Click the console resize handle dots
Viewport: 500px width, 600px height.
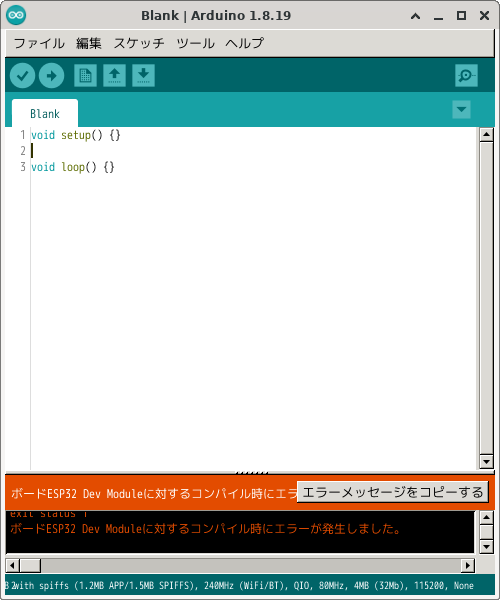point(252,473)
